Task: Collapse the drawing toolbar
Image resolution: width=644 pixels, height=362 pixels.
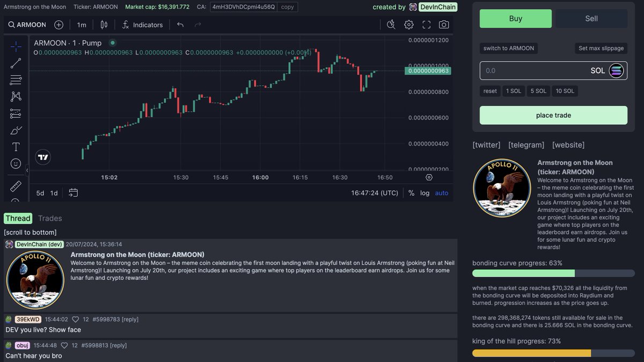Action: click(x=27, y=170)
